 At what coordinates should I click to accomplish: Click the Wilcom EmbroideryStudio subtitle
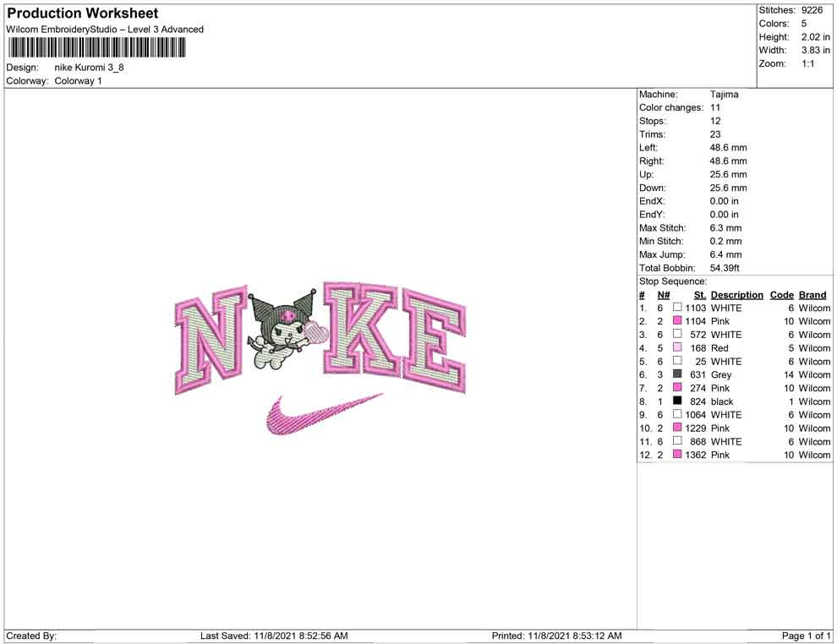point(105,30)
